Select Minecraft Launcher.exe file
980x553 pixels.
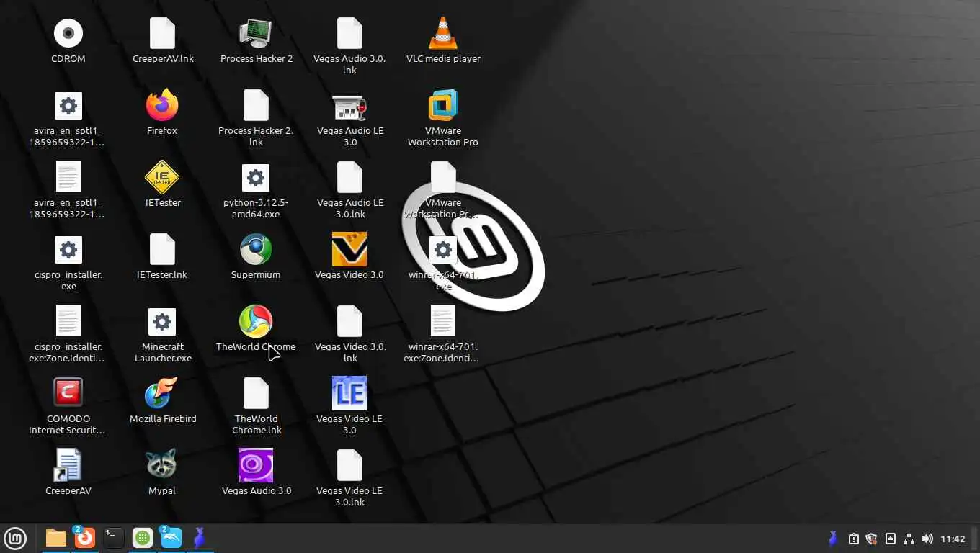tap(162, 322)
